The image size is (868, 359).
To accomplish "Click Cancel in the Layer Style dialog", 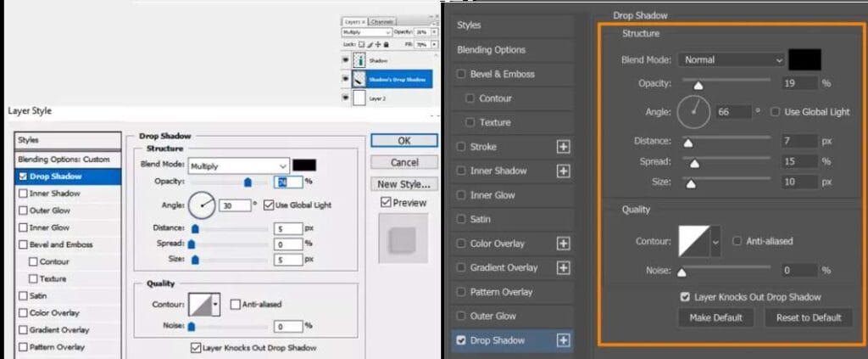I will tap(404, 162).
